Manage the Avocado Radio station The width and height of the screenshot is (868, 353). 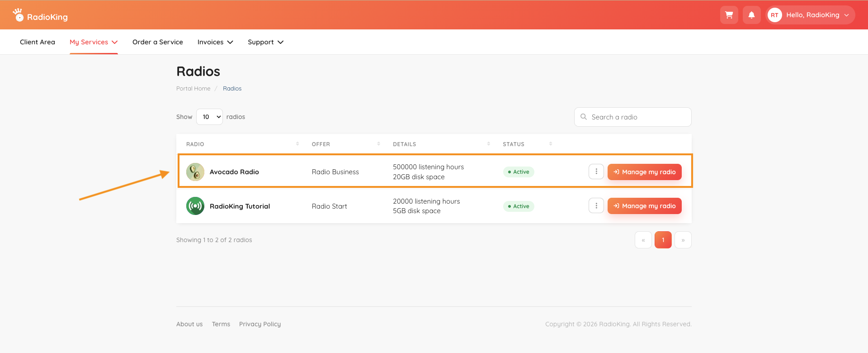pyautogui.click(x=645, y=172)
